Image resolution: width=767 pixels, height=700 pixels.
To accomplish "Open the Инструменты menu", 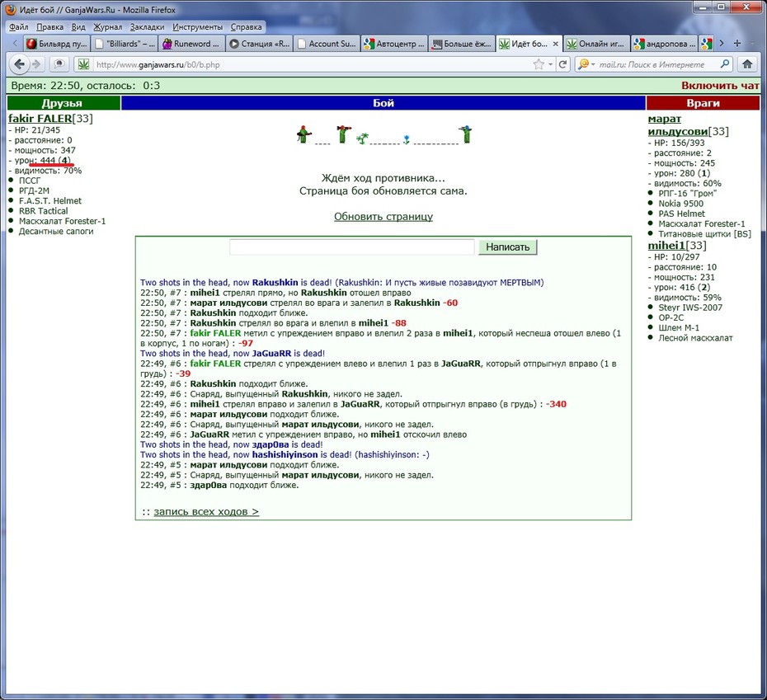I will tap(198, 27).
